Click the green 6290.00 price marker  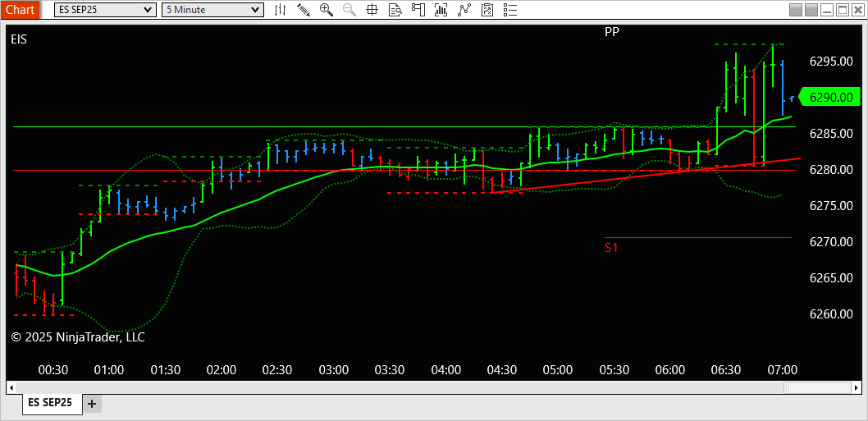pos(830,98)
